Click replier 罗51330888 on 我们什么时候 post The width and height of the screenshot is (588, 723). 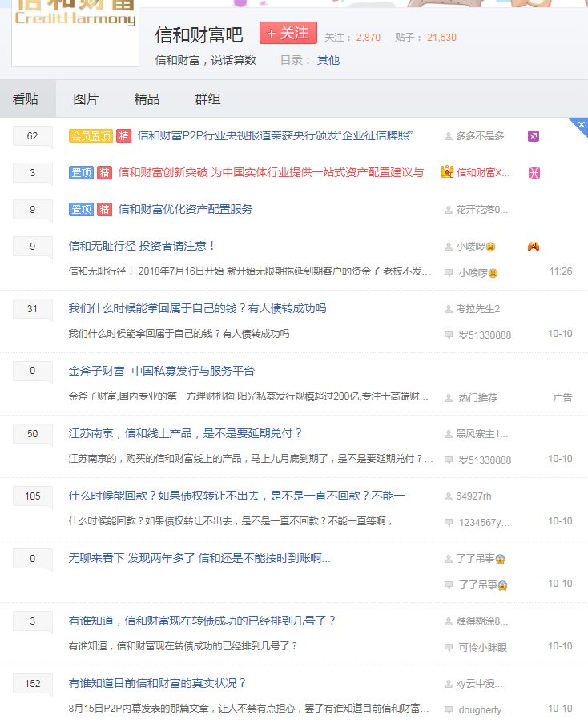point(485,335)
